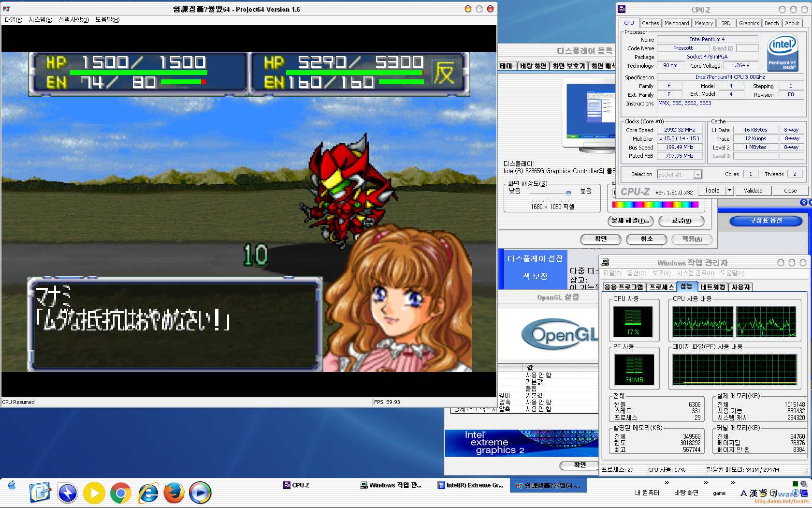Click the screen resolution slider handle
812x508 pixels.
[568, 193]
